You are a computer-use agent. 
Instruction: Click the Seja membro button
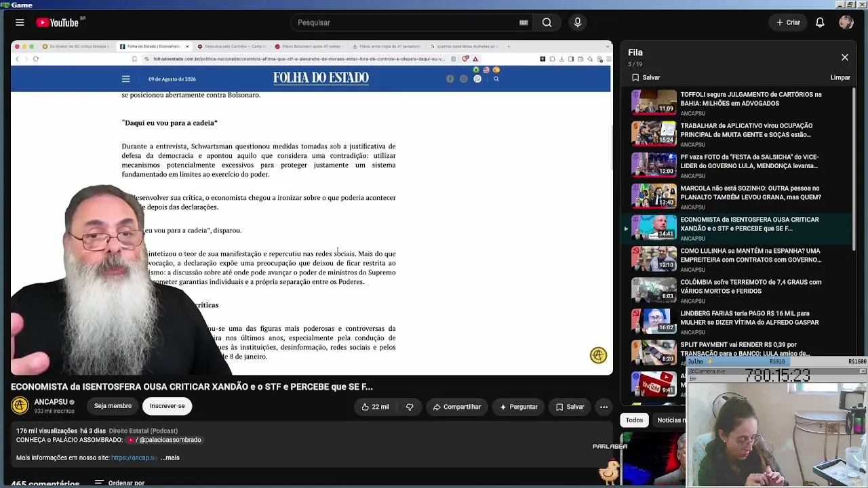[113, 406]
